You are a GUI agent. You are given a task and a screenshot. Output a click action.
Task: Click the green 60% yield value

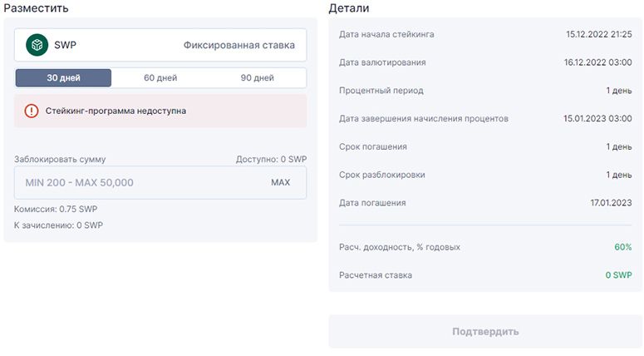tap(623, 247)
